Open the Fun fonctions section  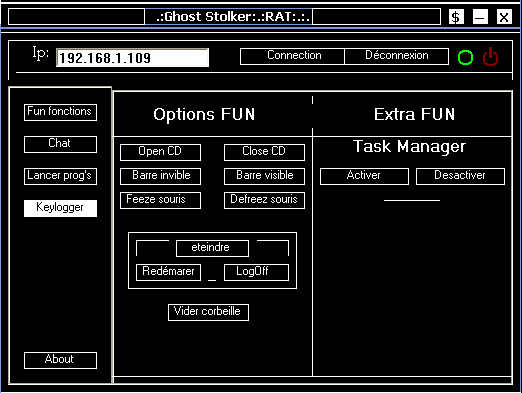60,112
